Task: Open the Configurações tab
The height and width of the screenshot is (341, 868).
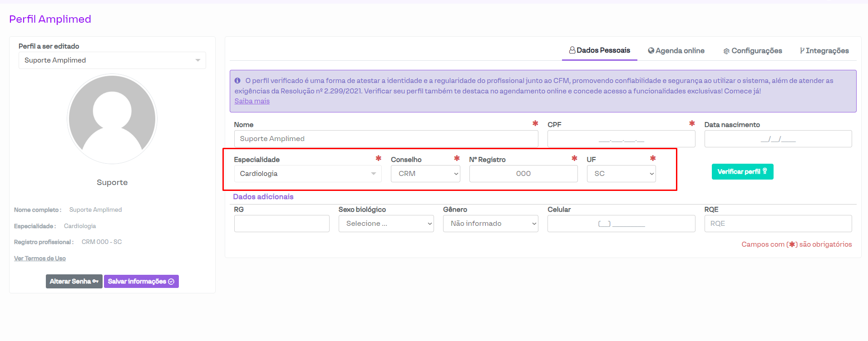Action: (x=752, y=51)
